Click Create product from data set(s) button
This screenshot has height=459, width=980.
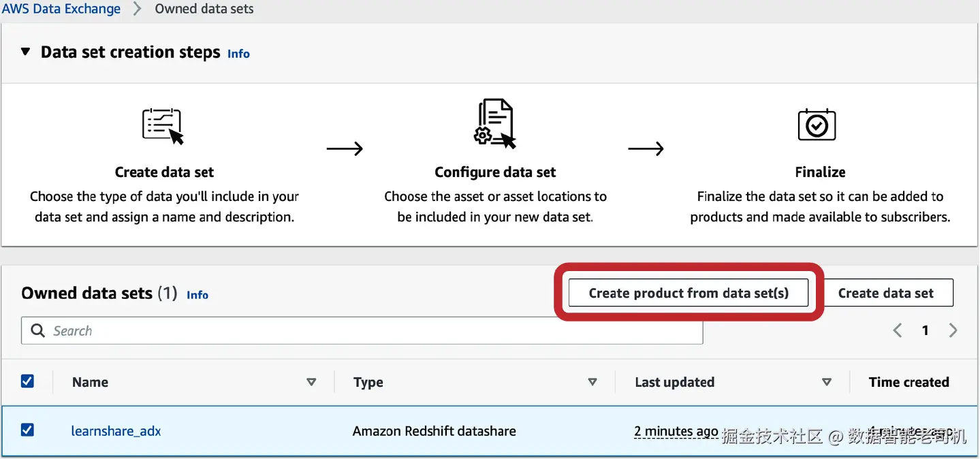click(x=689, y=294)
